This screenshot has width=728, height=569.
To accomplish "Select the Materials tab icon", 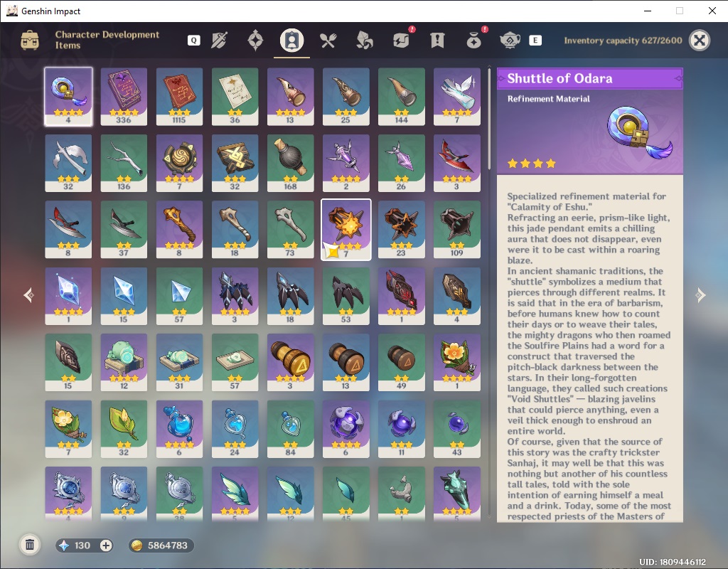I will pos(365,41).
